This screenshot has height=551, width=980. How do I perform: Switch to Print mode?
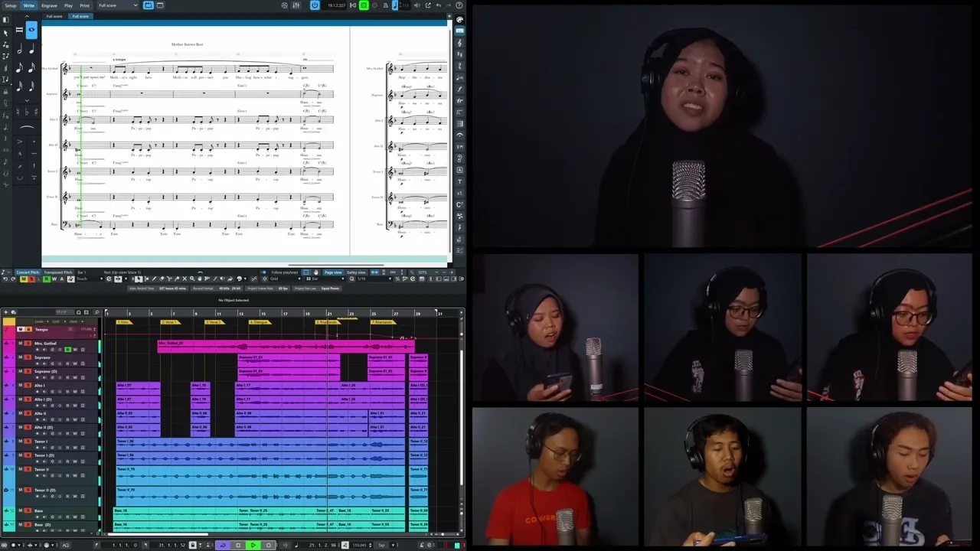84,5
